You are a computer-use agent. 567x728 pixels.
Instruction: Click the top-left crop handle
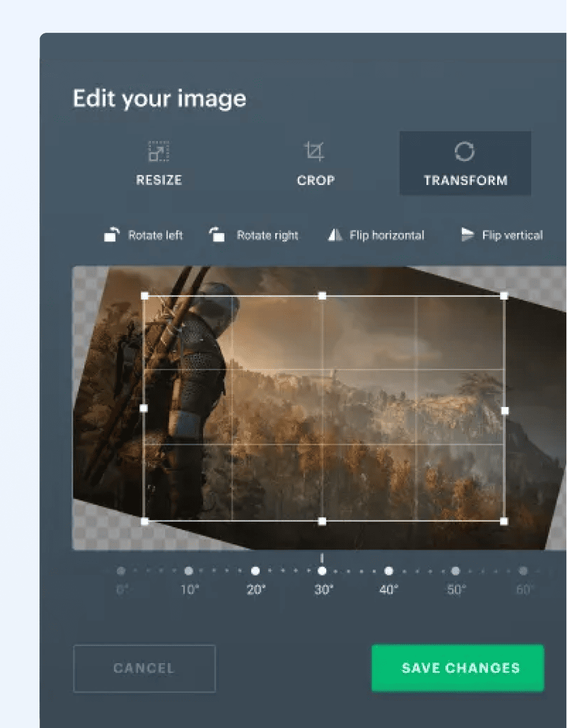pos(144,296)
